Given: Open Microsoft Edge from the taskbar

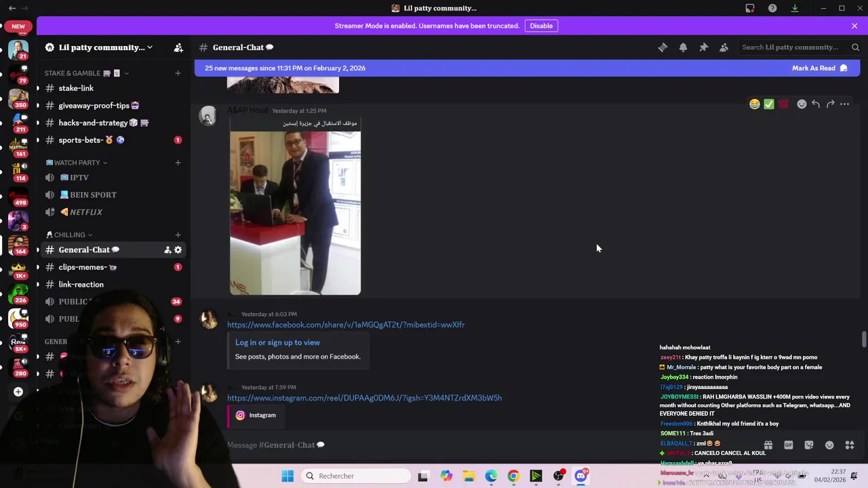Looking at the screenshot, I should (x=491, y=476).
